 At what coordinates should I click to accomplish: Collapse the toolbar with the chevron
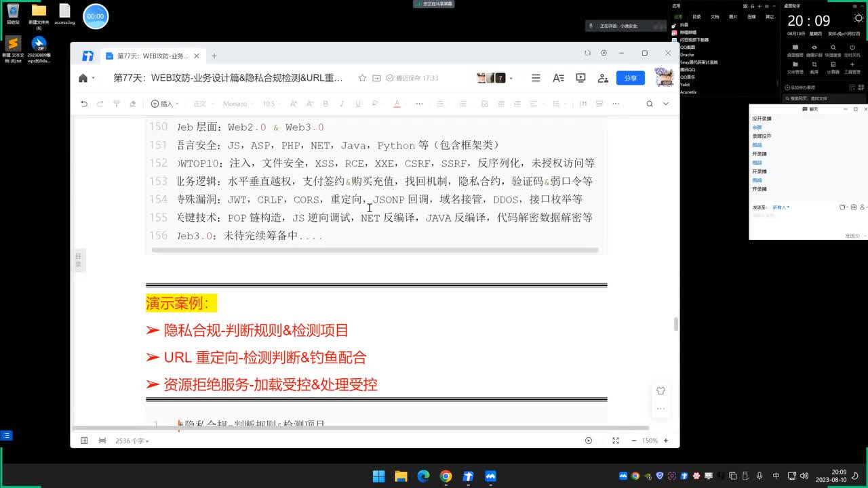click(665, 104)
